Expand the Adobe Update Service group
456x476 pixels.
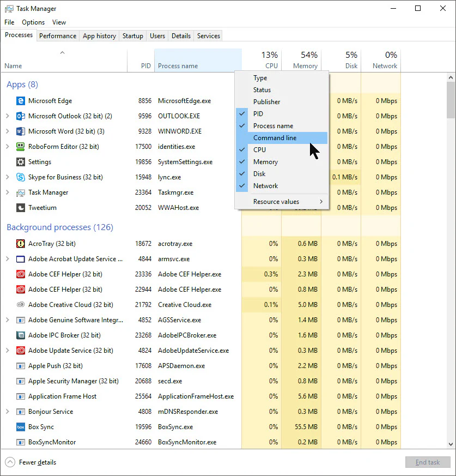click(x=8, y=351)
